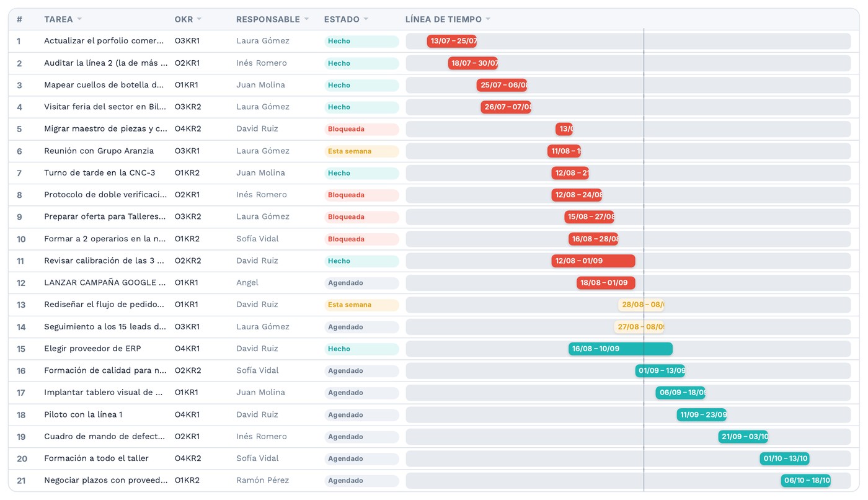This screenshot has width=868, height=500.
Task: Select the 12/08 – 24/08 timeline bar
Action: [x=577, y=195]
